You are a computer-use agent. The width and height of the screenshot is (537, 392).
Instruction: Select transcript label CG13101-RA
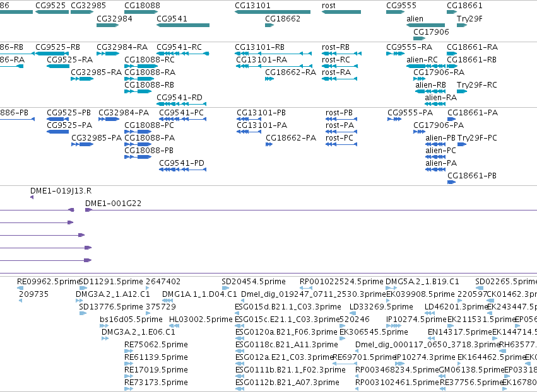click(x=261, y=59)
